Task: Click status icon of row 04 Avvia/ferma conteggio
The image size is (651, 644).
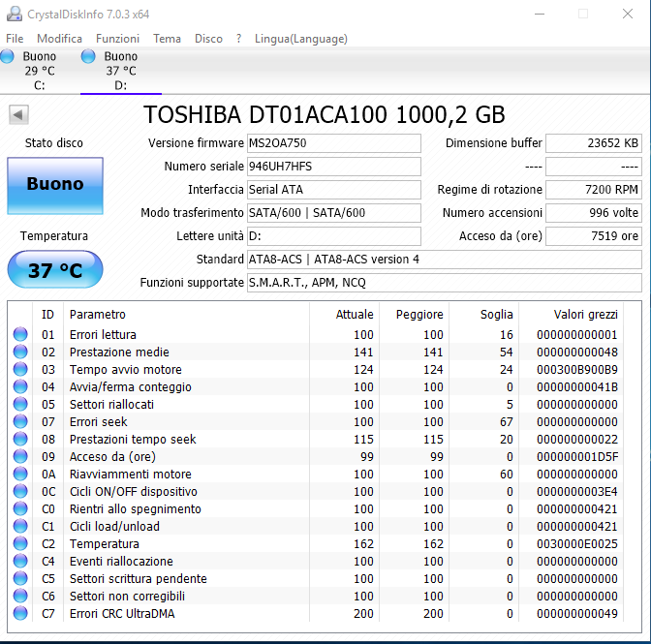Action: tap(20, 386)
